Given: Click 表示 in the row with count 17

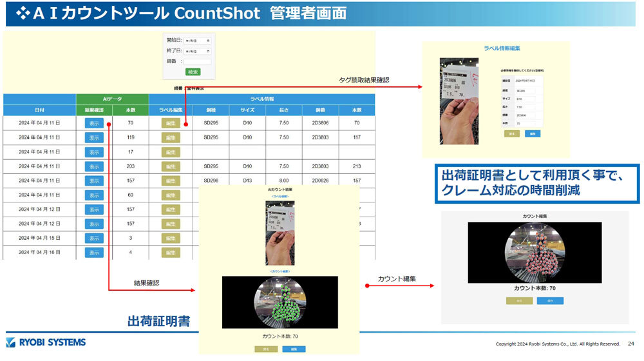Looking at the screenshot, I should 94,152.
